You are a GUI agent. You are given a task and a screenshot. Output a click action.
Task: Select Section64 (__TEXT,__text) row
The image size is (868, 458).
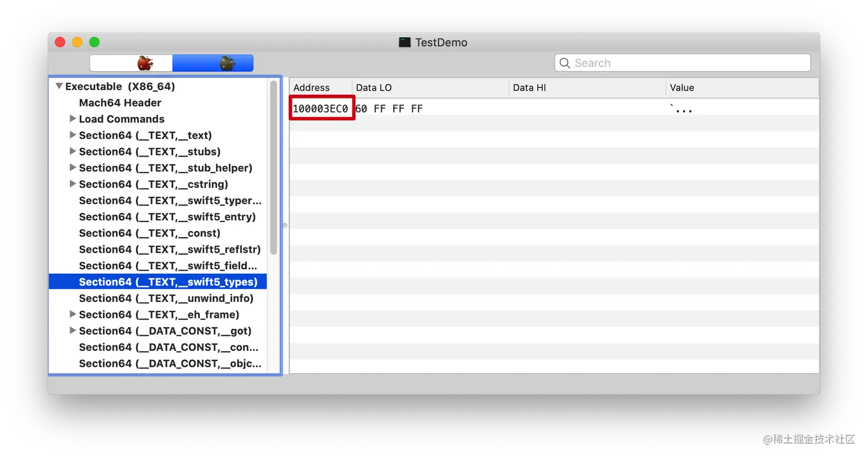158,135
